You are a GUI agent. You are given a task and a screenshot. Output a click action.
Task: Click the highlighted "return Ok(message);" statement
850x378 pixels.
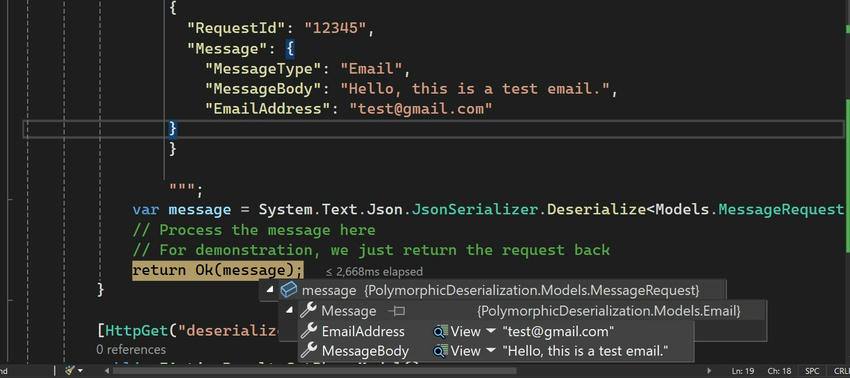point(218,270)
